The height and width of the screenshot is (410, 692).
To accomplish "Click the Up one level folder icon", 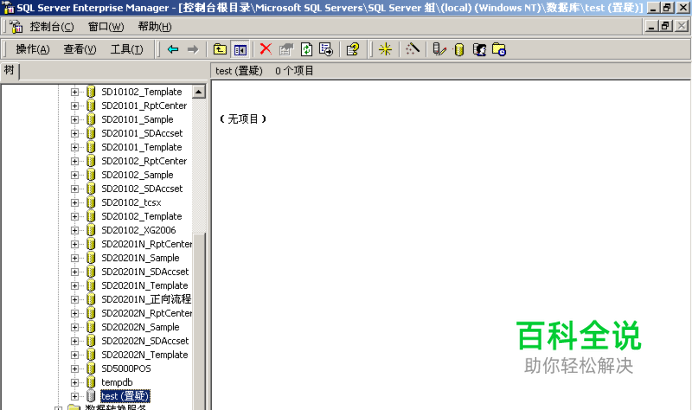I will tap(220, 49).
